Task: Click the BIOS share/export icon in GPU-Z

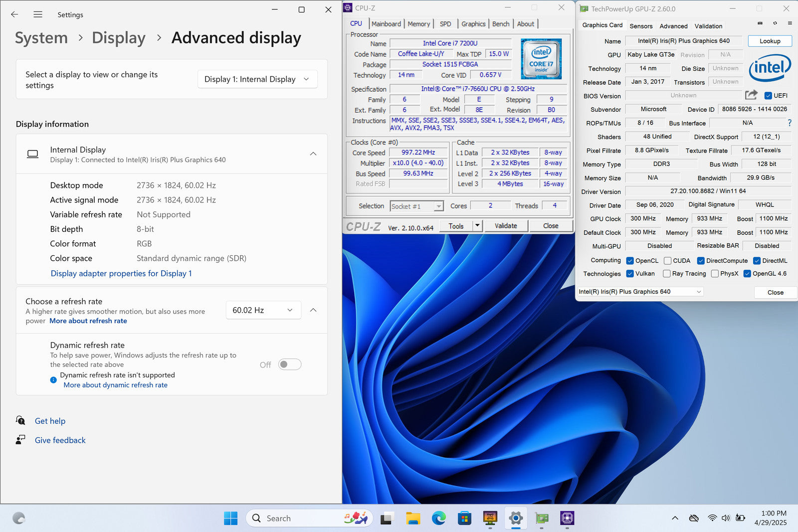Action: point(751,95)
